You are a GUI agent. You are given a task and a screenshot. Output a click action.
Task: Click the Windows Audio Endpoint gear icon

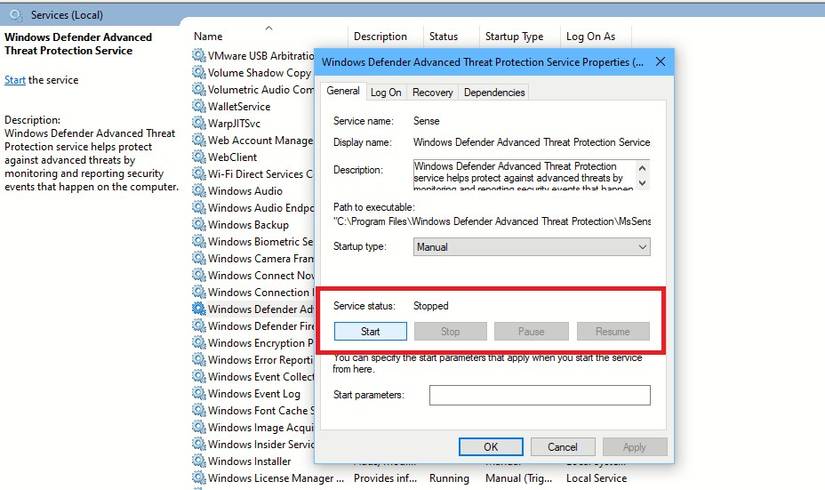(199, 207)
